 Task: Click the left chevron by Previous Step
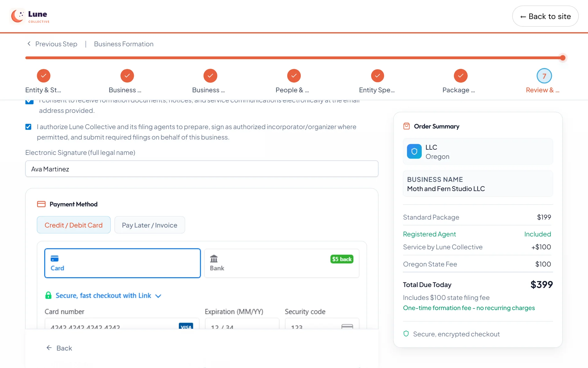(x=29, y=44)
